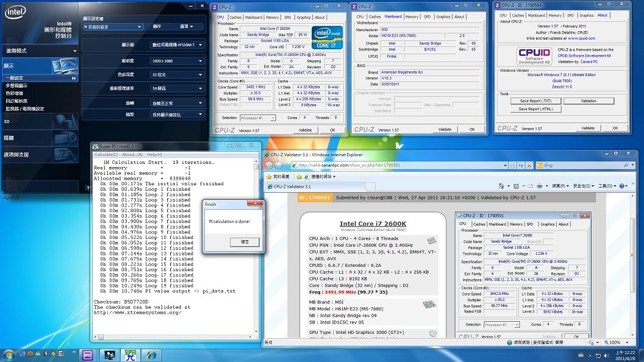Image resolution: width=644 pixels, height=362 pixels.
Task: Open 顯示器 dropdown showing VF550M-T
Action: click(177, 44)
